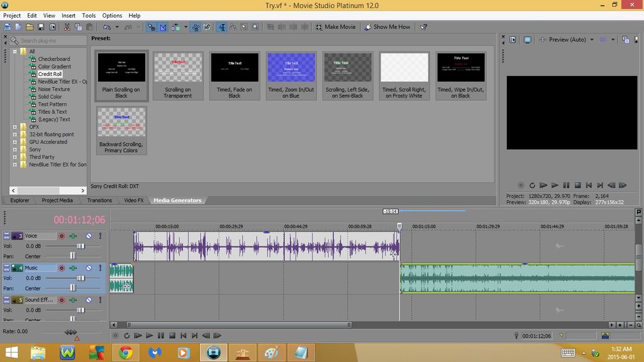Expand the Third Party folder

click(16, 157)
